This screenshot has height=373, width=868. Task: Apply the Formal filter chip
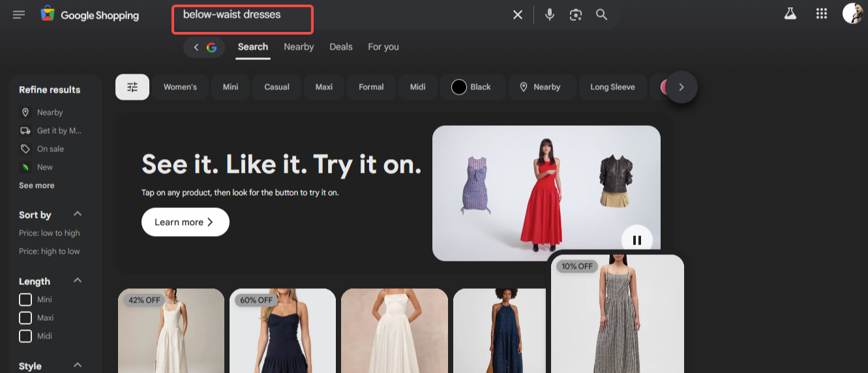[372, 87]
